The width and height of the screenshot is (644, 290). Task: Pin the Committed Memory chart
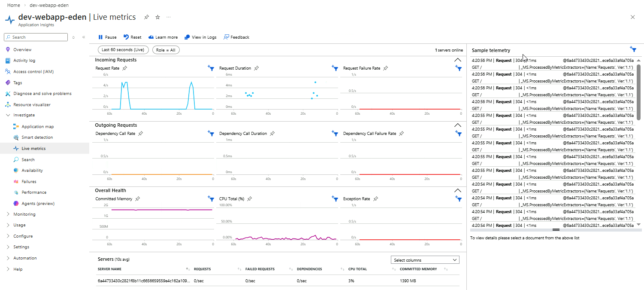pyautogui.click(x=137, y=199)
